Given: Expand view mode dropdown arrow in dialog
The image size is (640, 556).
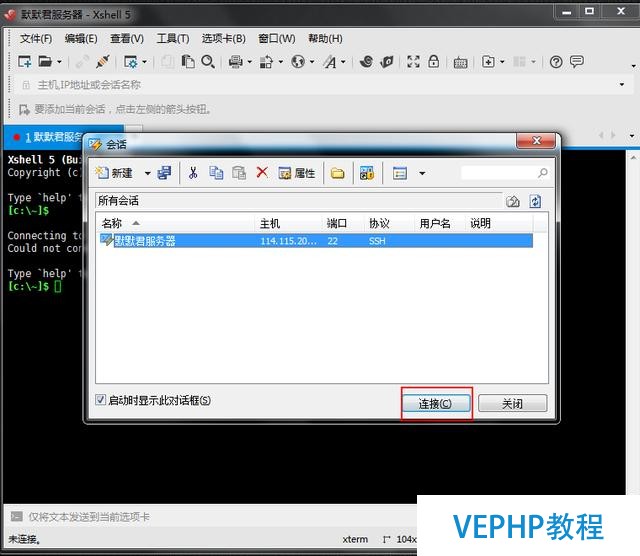Looking at the screenshot, I should click(422, 173).
